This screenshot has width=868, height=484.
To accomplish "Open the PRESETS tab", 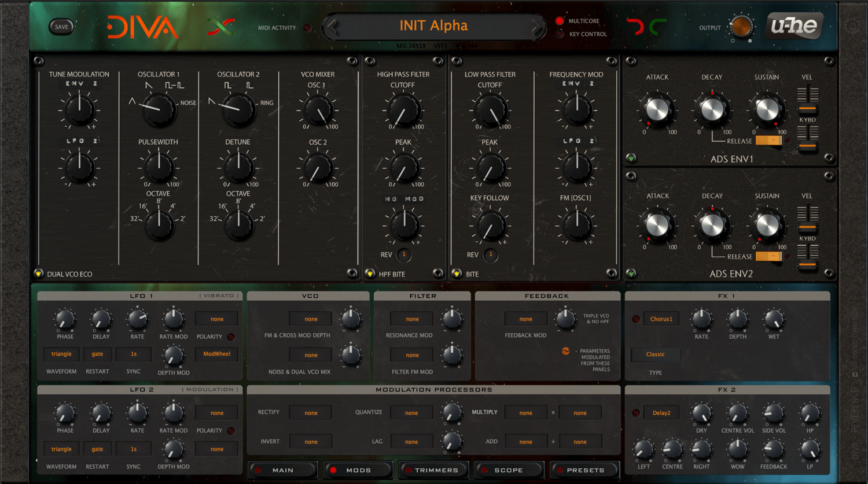I will coord(584,470).
